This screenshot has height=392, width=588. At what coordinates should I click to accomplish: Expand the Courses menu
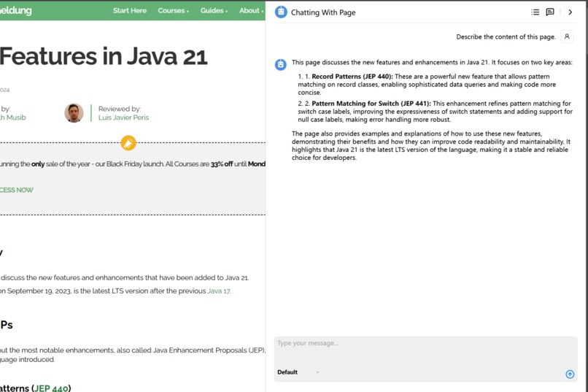click(173, 10)
